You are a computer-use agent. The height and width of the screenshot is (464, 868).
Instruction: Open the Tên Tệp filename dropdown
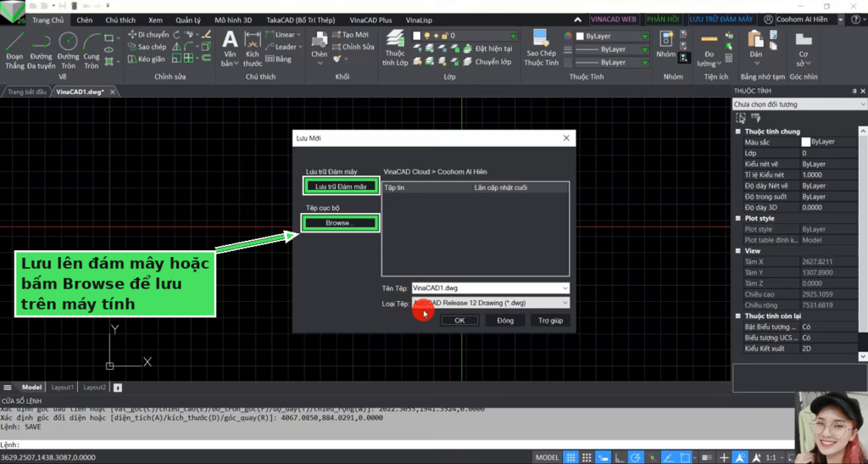click(x=565, y=288)
